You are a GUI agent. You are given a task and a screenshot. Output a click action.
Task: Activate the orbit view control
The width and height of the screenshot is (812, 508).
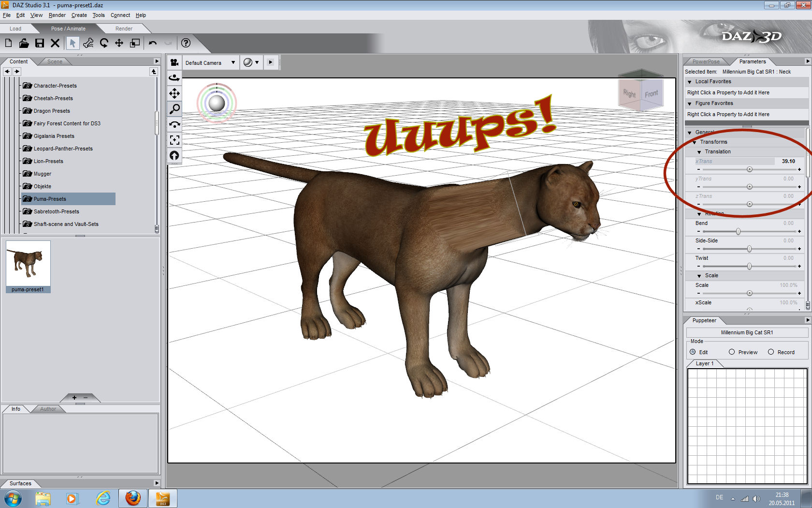click(174, 77)
